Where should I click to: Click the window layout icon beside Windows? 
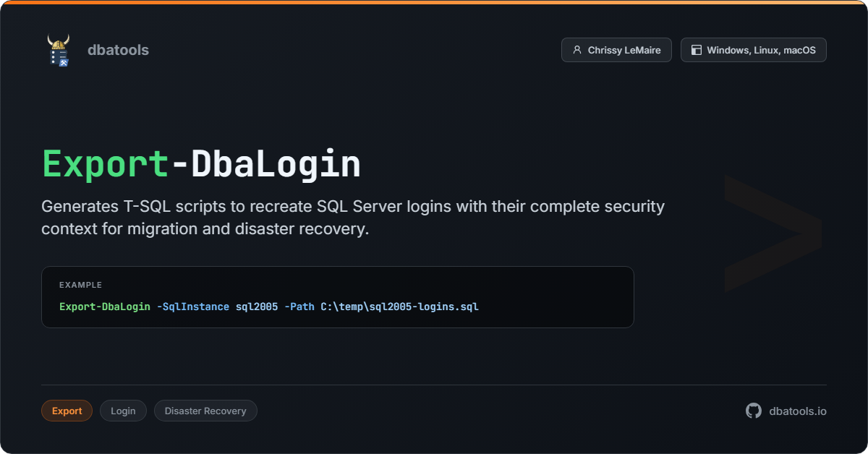point(697,50)
